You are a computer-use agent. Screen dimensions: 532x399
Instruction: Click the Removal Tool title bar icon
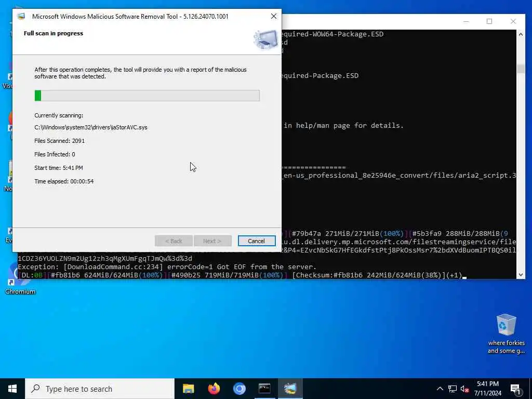coord(21,16)
